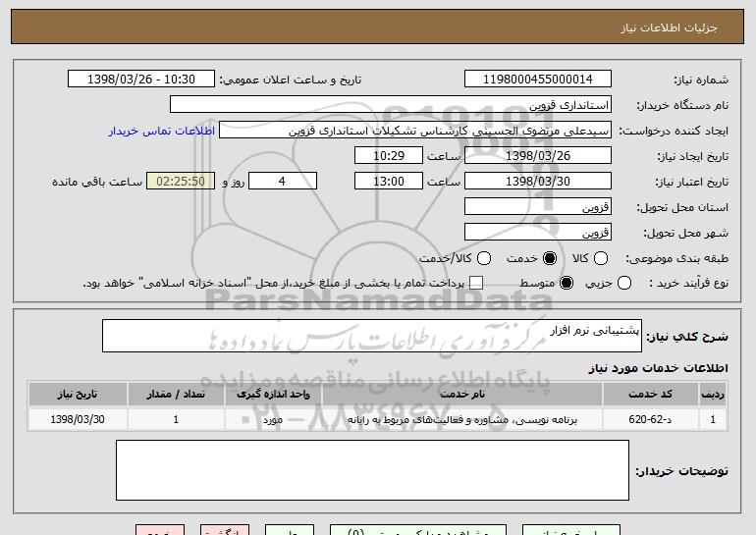This screenshot has height=535, width=756.
Task: Select the کالا/خدمت radio button
Action: click(x=484, y=258)
